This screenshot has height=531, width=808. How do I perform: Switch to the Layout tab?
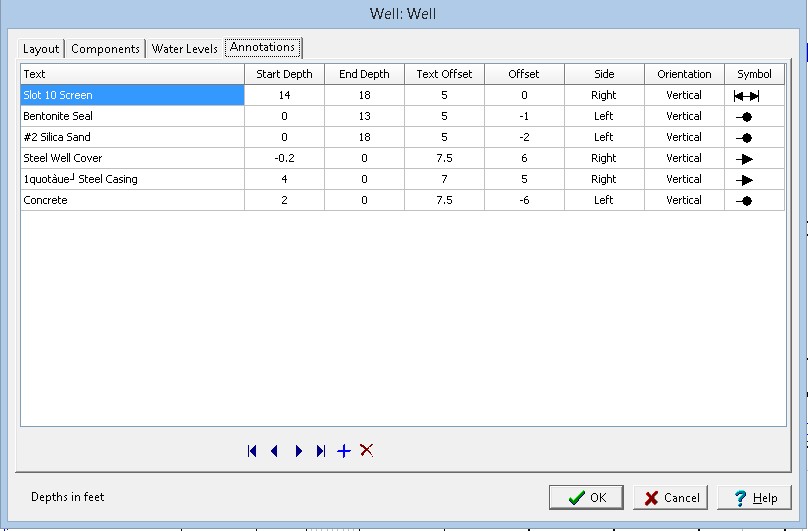(42, 49)
